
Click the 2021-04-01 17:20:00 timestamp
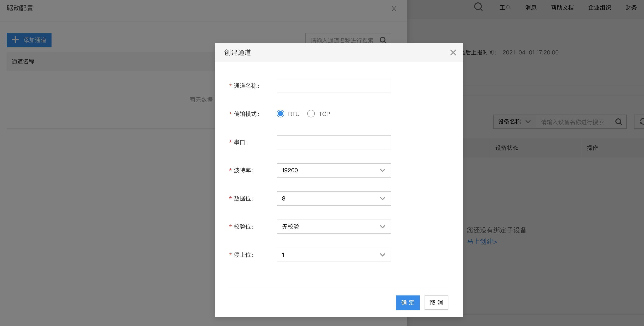pyautogui.click(x=530, y=53)
